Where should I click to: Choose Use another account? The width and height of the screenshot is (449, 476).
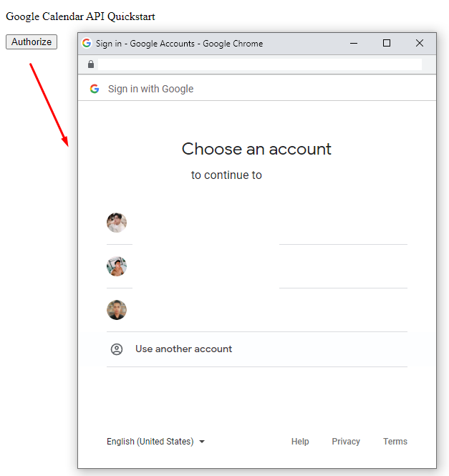(256, 349)
